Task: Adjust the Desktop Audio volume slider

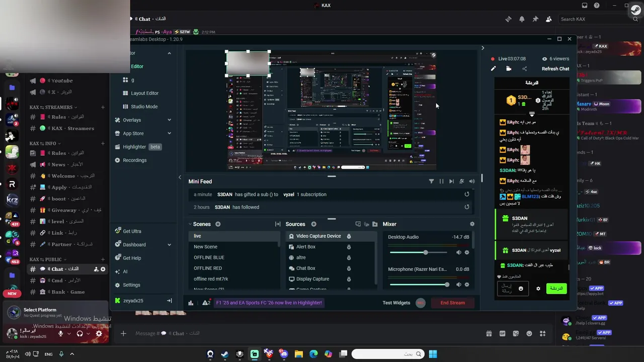Action: coord(419,252)
